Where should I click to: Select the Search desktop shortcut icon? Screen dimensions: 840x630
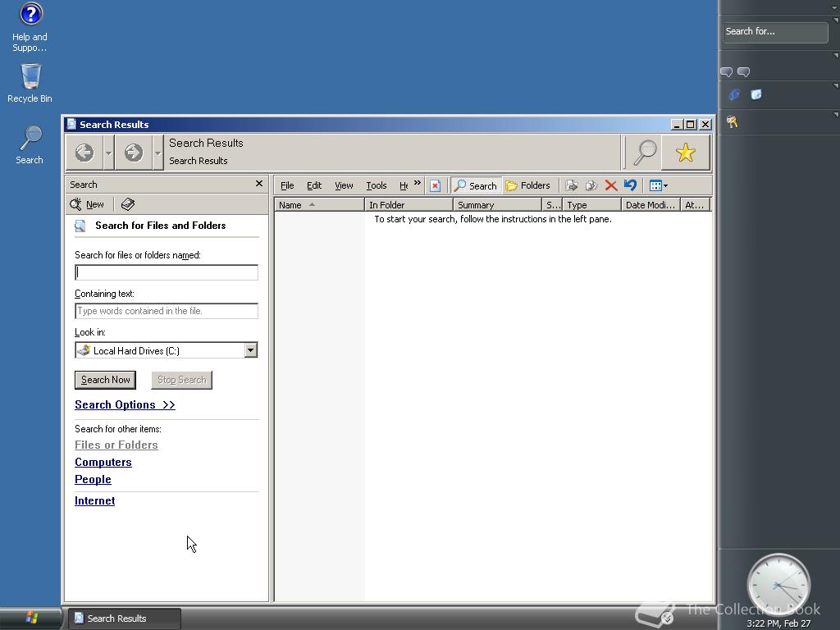30,144
